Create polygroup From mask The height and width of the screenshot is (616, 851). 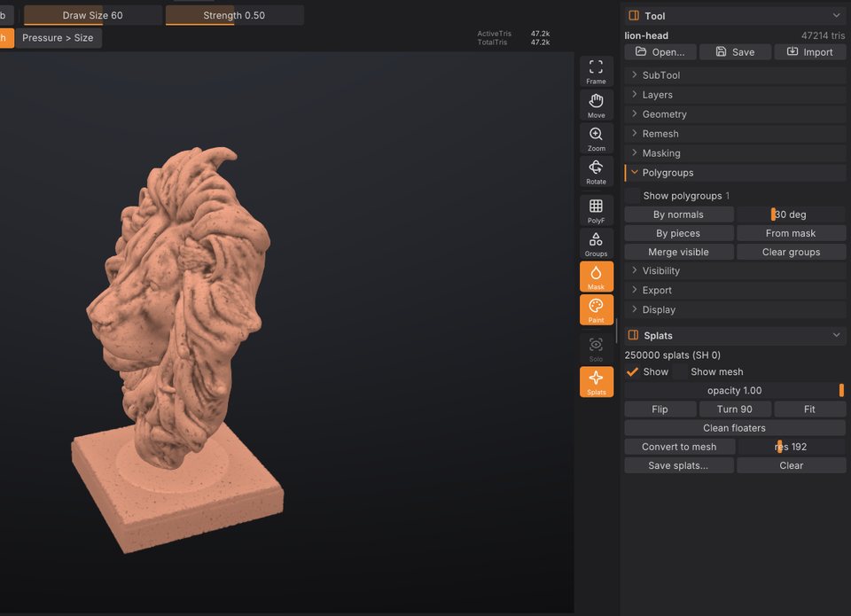(791, 233)
